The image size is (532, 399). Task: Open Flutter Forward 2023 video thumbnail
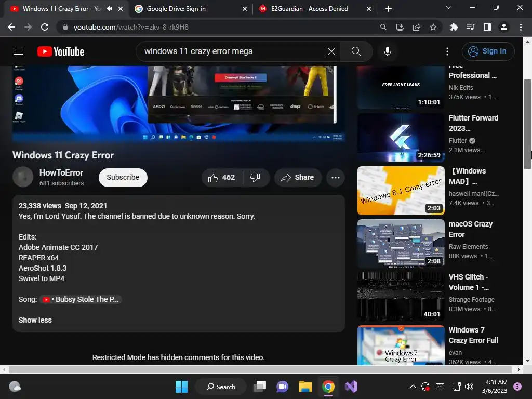click(401, 138)
